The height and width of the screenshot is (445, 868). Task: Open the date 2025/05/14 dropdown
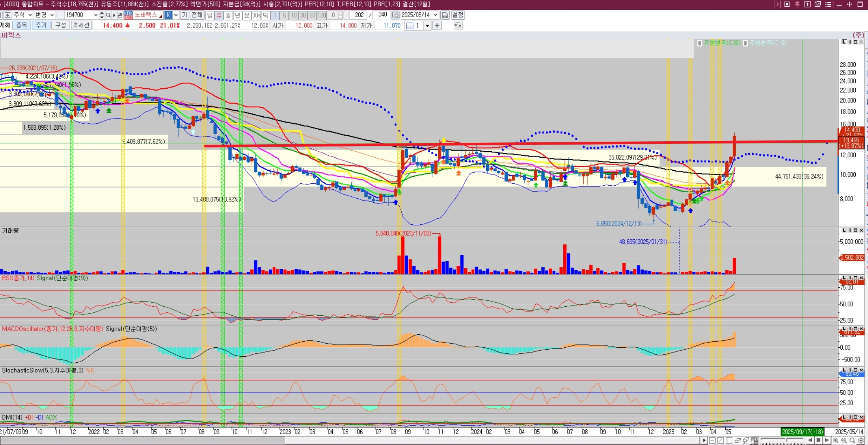point(435,15)
